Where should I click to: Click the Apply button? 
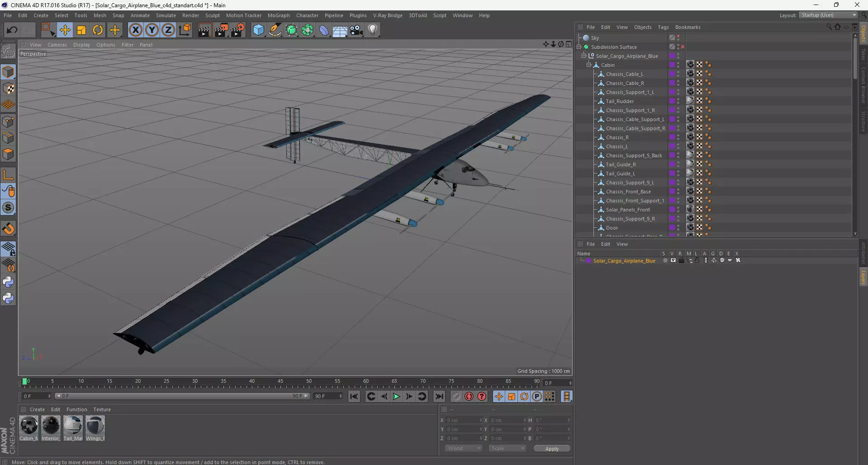tap(552, 448)
